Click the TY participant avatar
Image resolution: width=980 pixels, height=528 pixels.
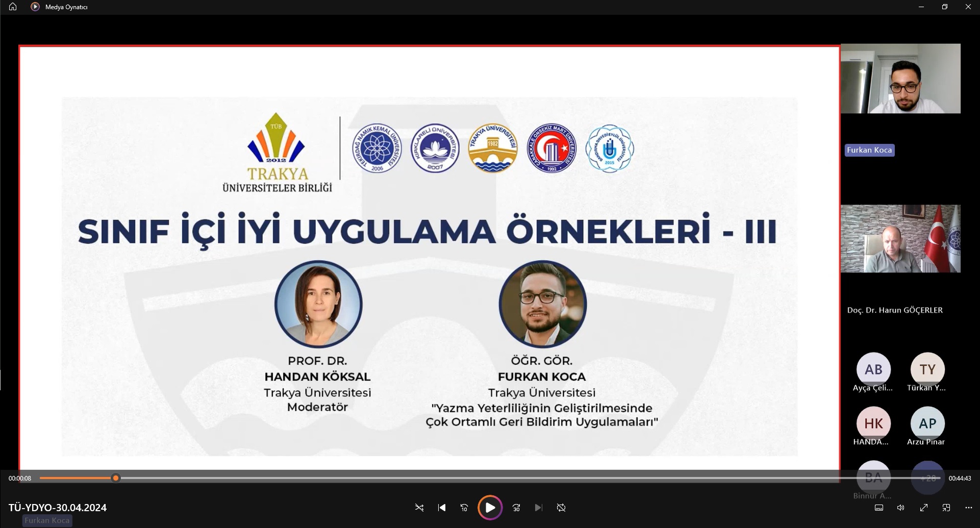(x=927, y=369)
